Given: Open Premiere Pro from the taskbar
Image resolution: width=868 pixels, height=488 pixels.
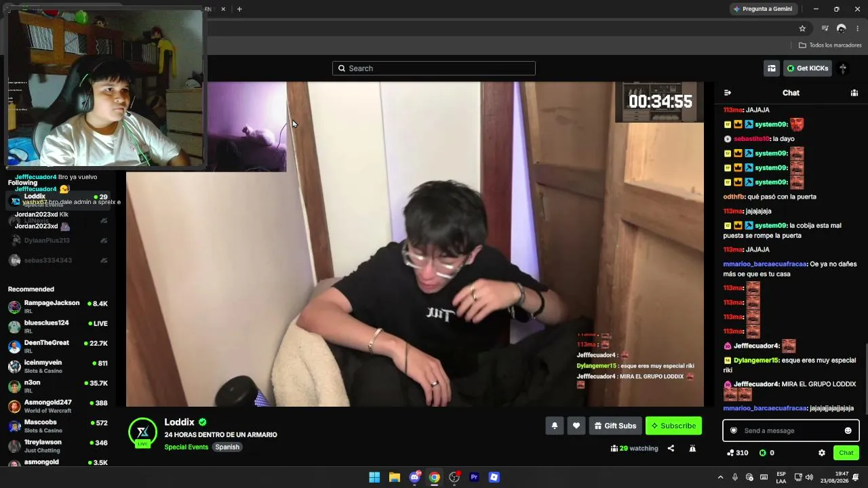Looking at the screenshot, I should pos(474,477).
